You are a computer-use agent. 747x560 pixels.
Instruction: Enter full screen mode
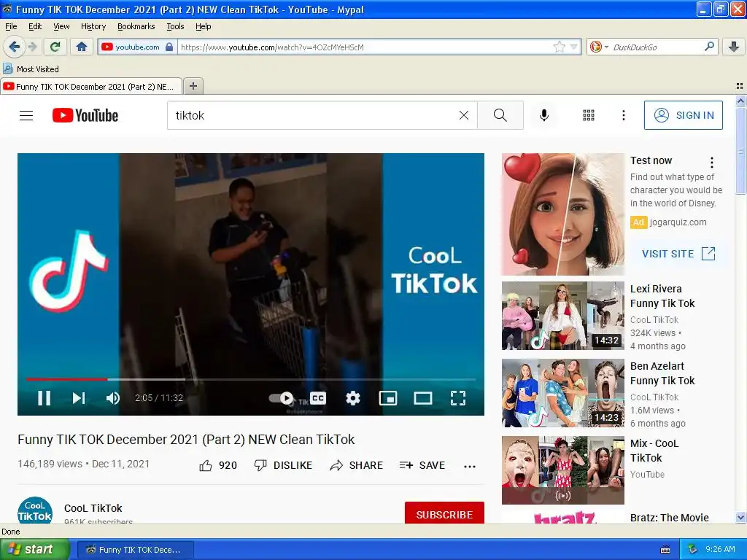[x=458, y=398]
